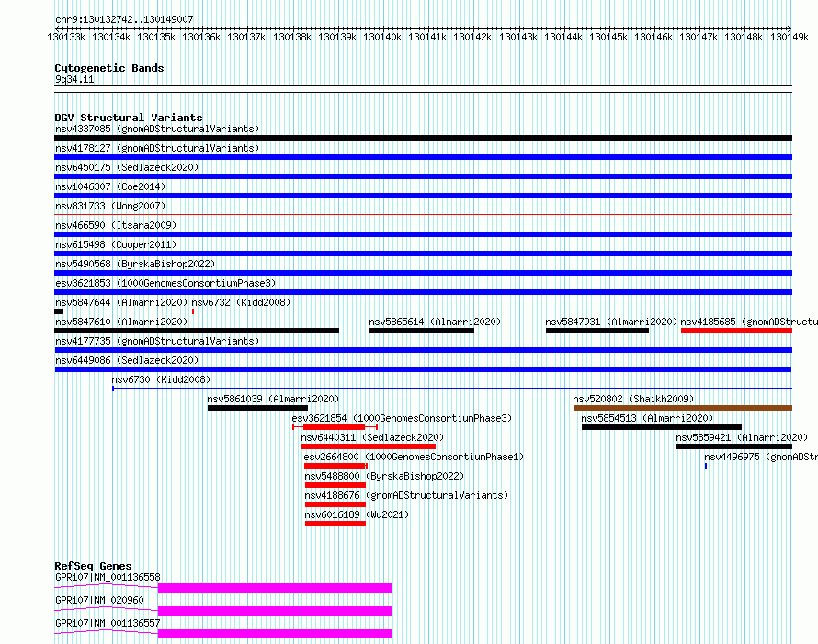Click nsv4177735 (gnomADStructuralVariants) label
Screen dimensions: 818x644
pyautogui.click(x=157, y=341)
